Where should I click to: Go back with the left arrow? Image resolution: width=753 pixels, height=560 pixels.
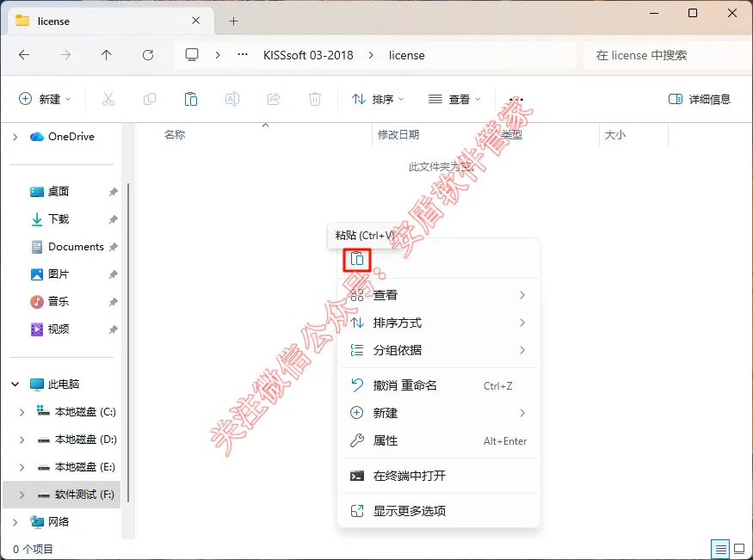click(24, 55)
